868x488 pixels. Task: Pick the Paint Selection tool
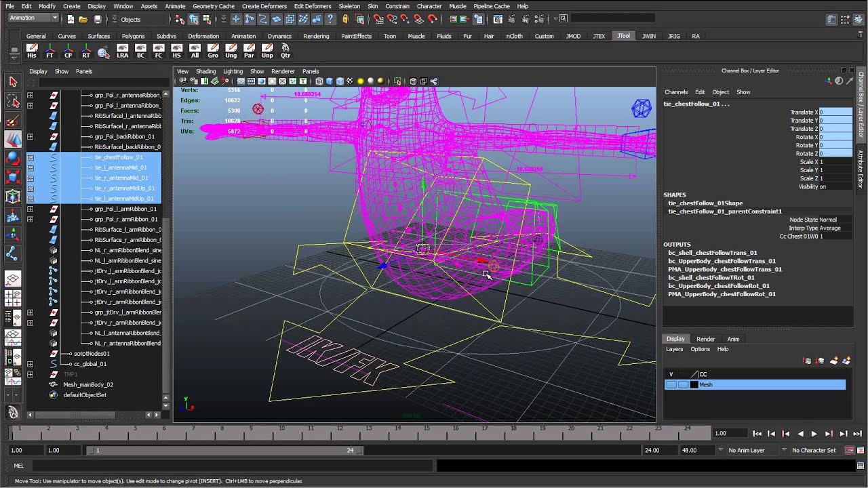(x=13, y=121)
